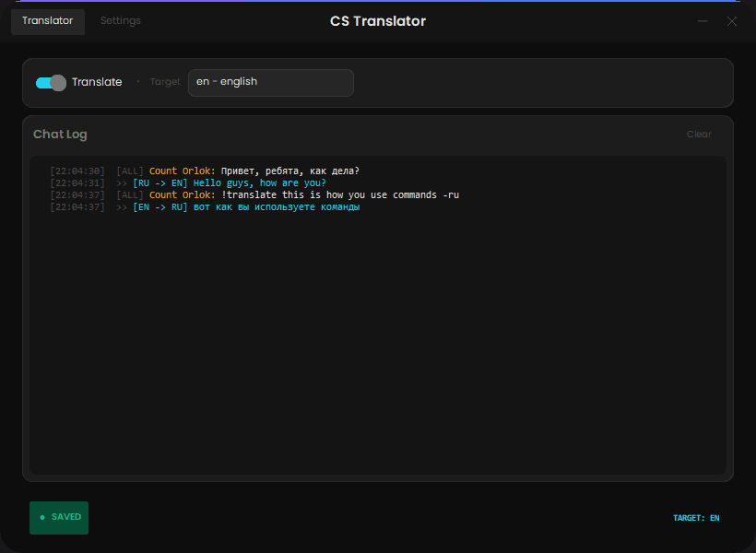Screen dimensions: 756x553
Task: Clear the chat log using the Clear button
Action: click(x=699, y=134)
